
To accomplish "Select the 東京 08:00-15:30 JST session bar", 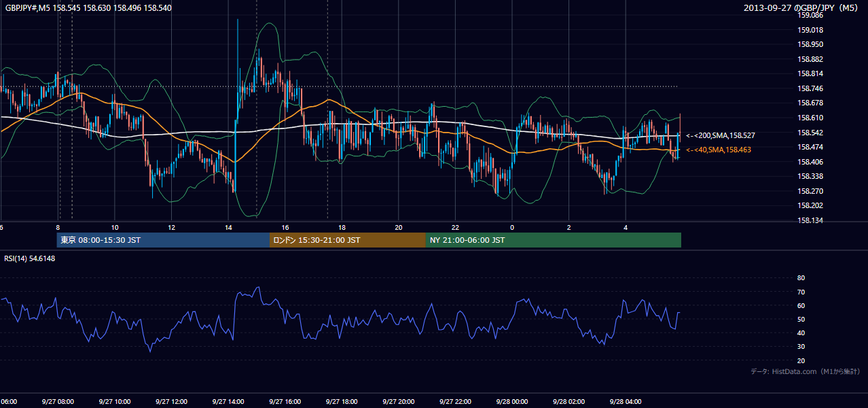I will (163, 240).
